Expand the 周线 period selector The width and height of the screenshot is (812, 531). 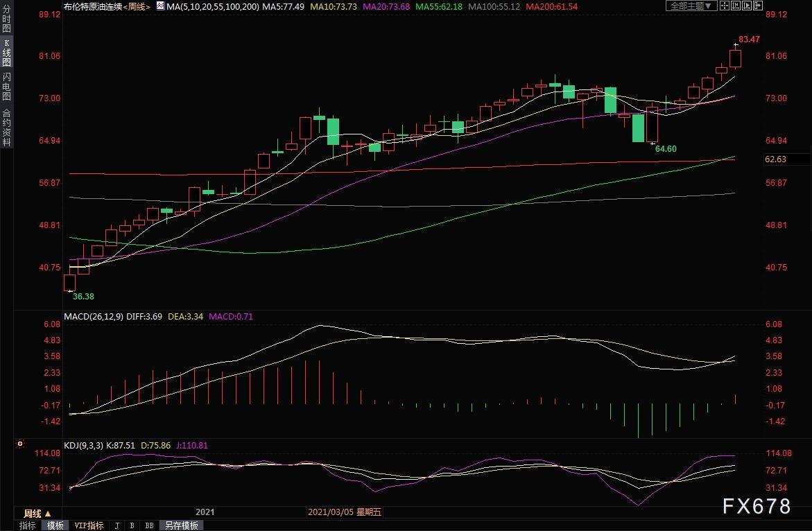[x=37, y=514]
